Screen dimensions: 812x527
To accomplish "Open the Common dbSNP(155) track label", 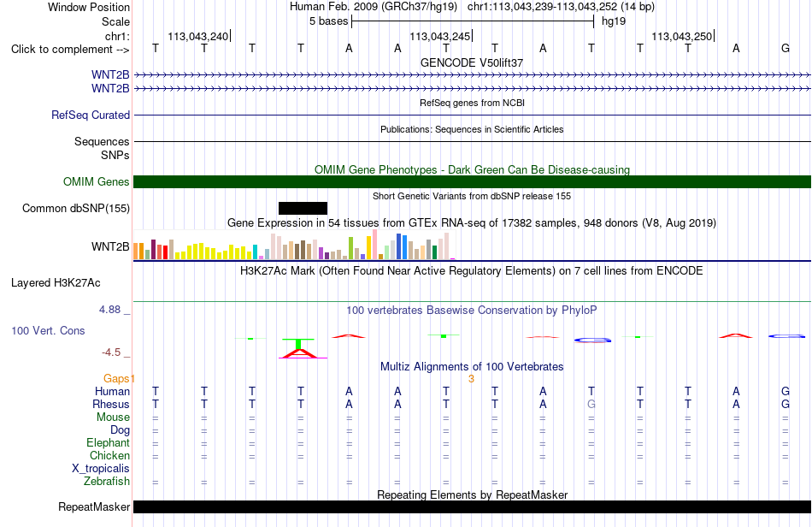I will point(76,208).
